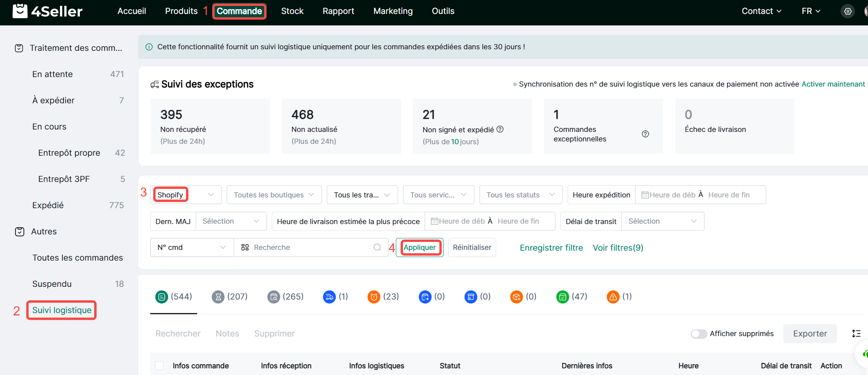The image size is (868, 375).
Task: Open the N° cmd search type dropdown
Action: click(x=192, y=247)
